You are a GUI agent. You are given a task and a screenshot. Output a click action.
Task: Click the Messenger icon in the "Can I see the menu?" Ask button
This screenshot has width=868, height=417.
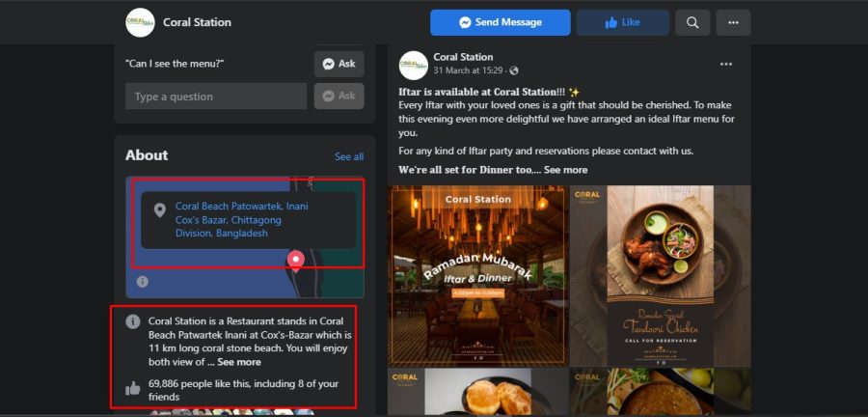(328, 64)
